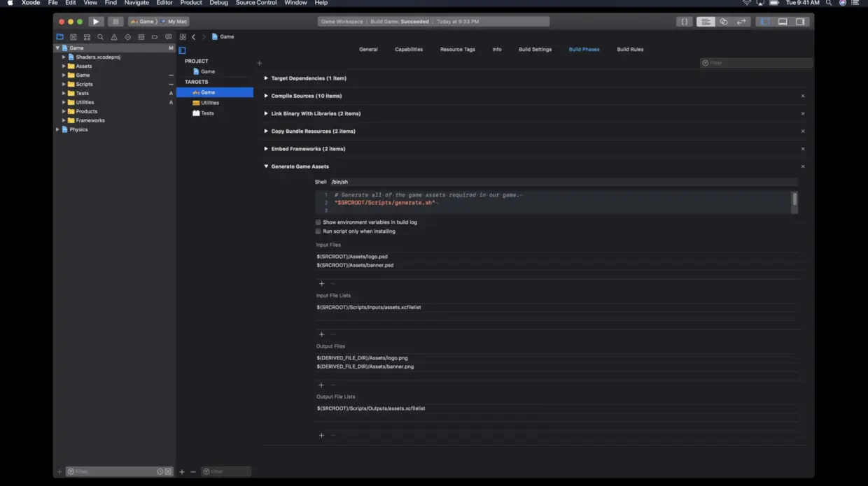The image size is (868, 486).
Task: Switch to the Standard editor
Action: 706,22
